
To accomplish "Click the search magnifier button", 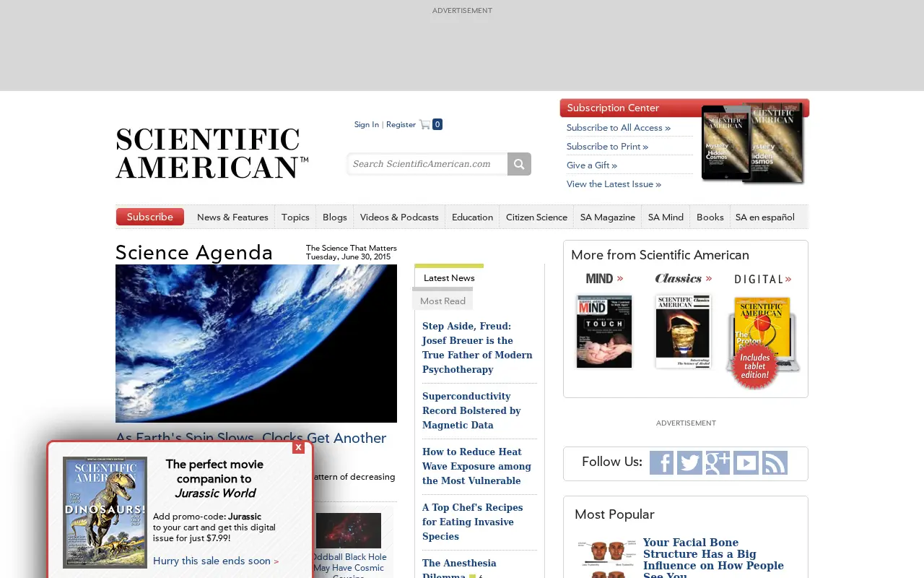I will pyautogui.click(x=519, y=164).
